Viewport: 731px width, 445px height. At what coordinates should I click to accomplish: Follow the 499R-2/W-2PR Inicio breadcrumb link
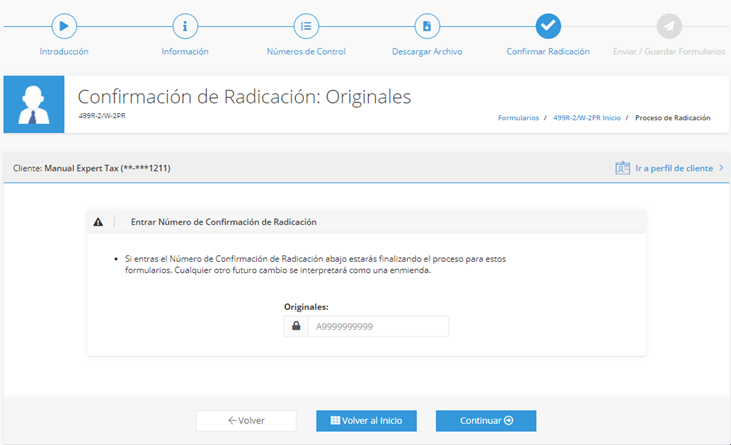[587, 118]
